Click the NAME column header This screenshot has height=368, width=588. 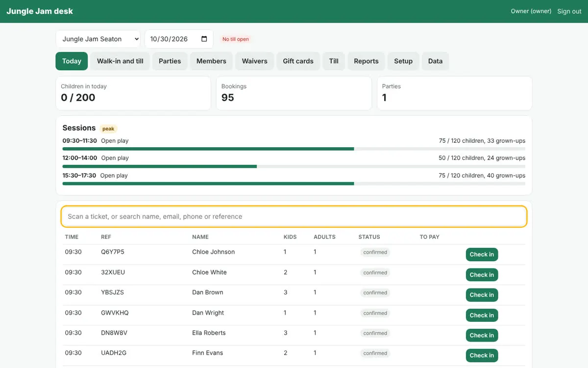point(200,237)
